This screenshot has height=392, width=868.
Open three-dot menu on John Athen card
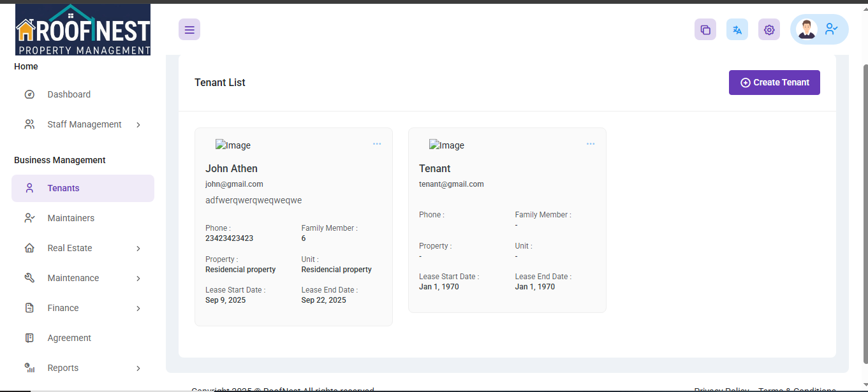tap(377, 144)
